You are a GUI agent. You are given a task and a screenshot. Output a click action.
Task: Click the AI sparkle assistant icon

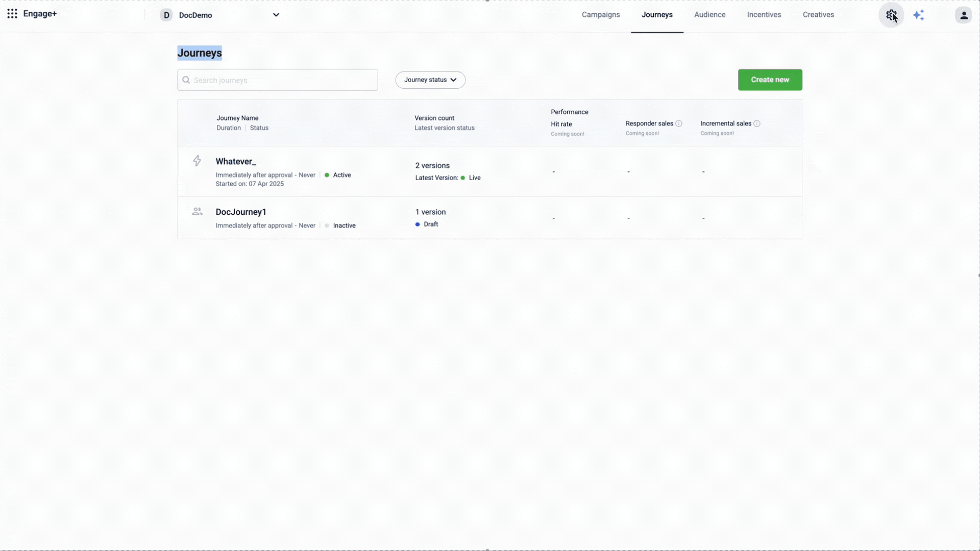click(919, 15)
